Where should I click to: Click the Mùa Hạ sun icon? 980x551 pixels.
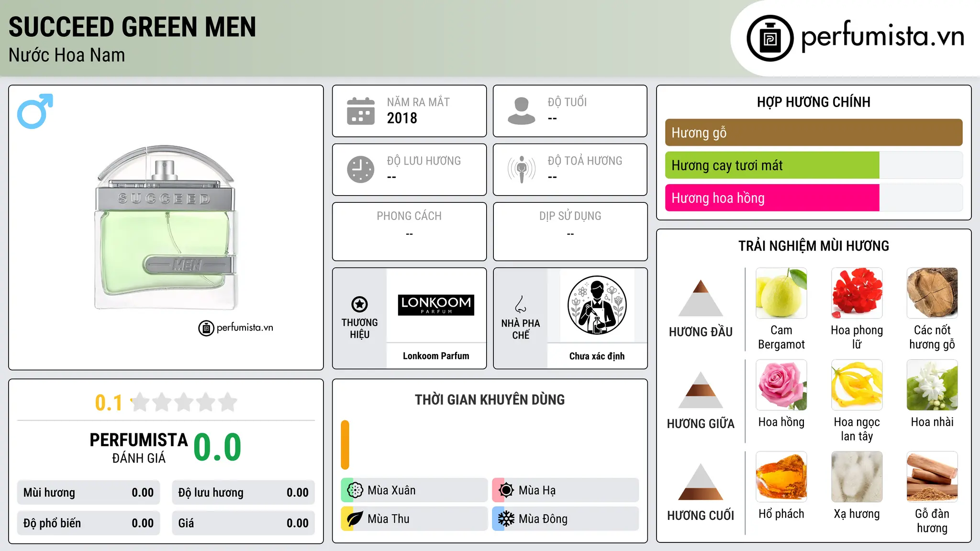506,490
